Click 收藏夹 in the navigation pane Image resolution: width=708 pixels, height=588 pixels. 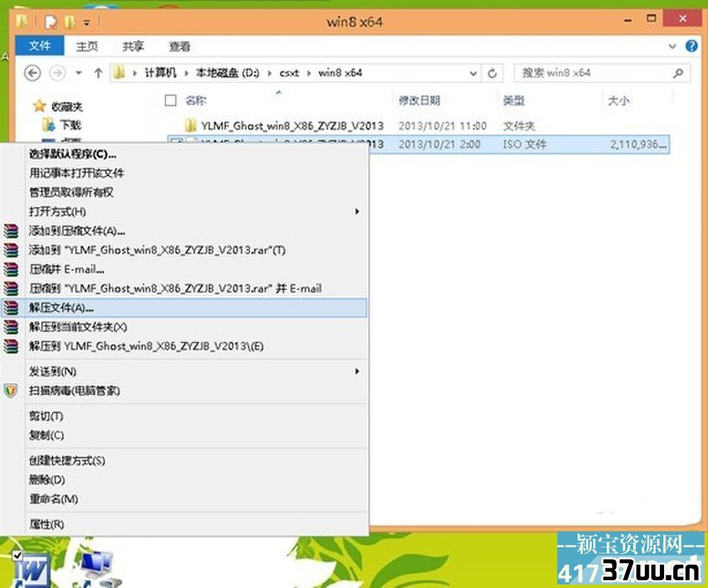[x=67, y=107]
